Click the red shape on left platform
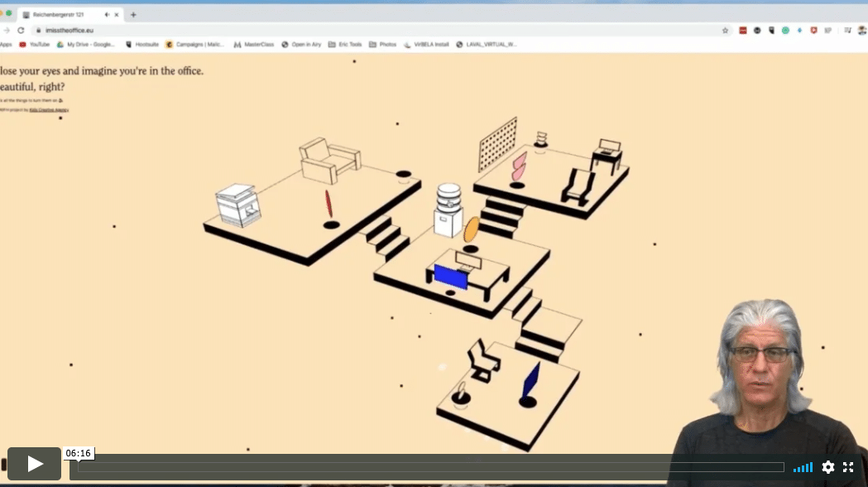The height and width of the screenshot is (487, 868). [x=328, y=204]
